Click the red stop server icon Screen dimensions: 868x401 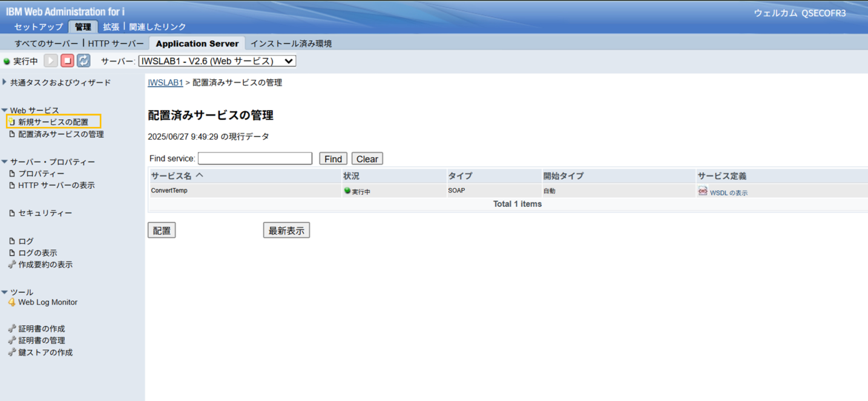coord(67,61)
